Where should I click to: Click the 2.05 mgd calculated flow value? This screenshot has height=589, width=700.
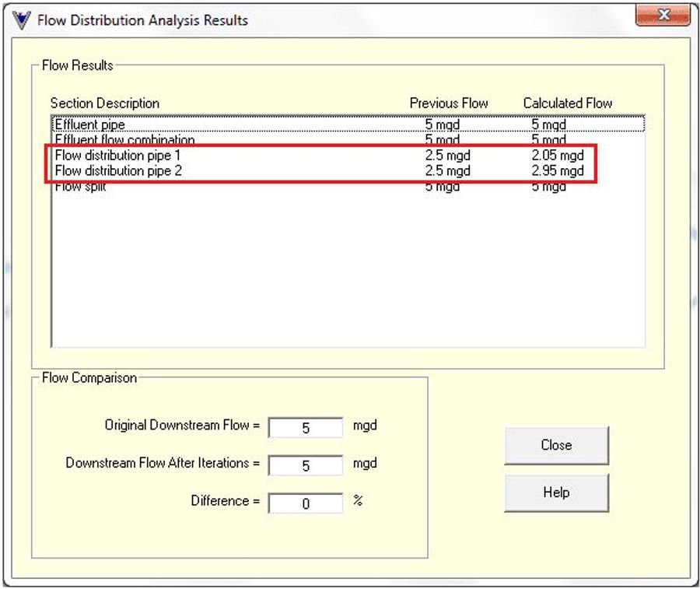pyautogui.click(x=557, y=156)
